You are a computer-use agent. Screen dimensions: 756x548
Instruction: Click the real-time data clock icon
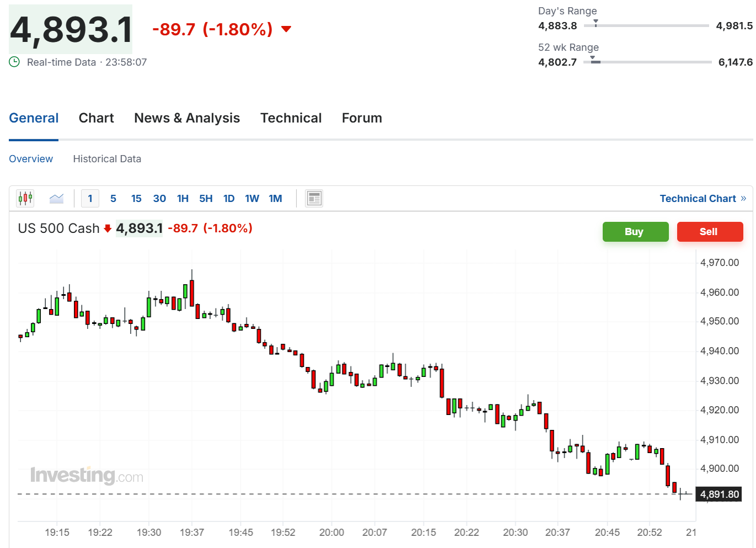point(14,62)
